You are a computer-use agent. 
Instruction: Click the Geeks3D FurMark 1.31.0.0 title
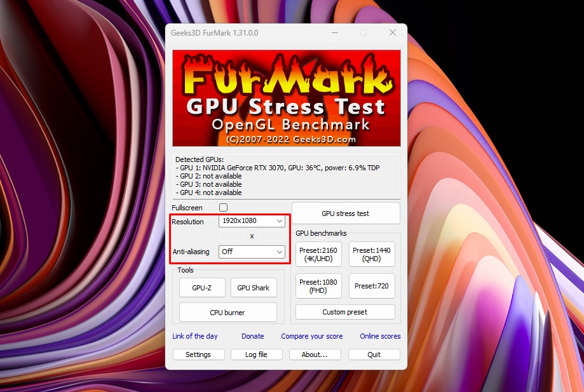215,33
